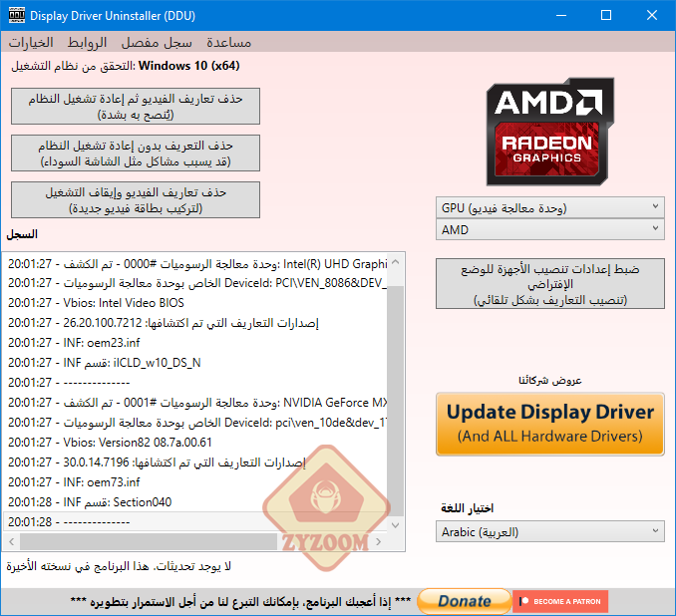This screenshot has width=676, height=616.
Task: Select the log line 'INF: oem73.inf'
Action: (x=195, y=482)
